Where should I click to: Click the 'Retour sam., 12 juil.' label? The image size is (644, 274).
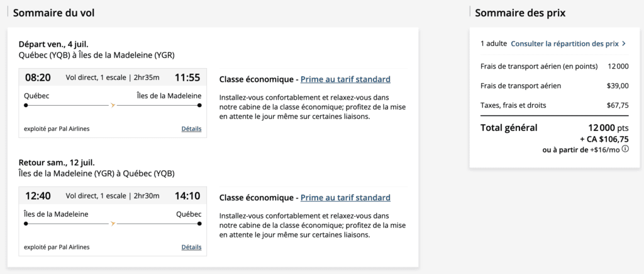coord(57,163)
